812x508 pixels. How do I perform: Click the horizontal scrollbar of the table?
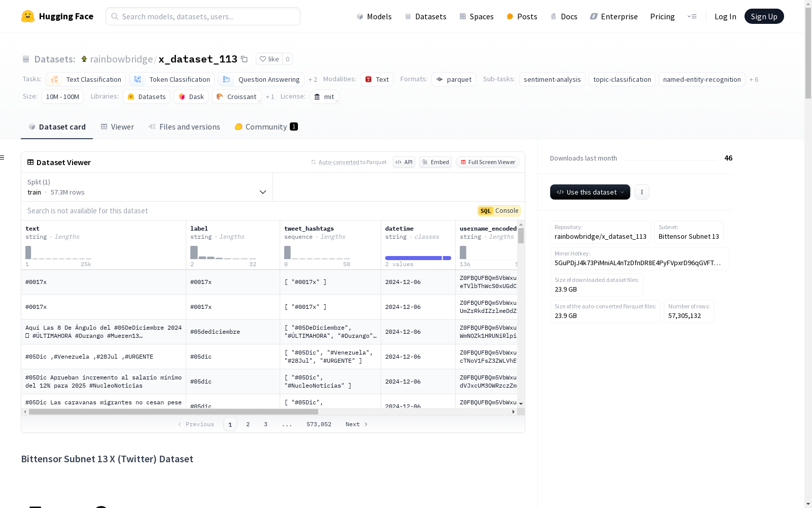pos(174,411)
